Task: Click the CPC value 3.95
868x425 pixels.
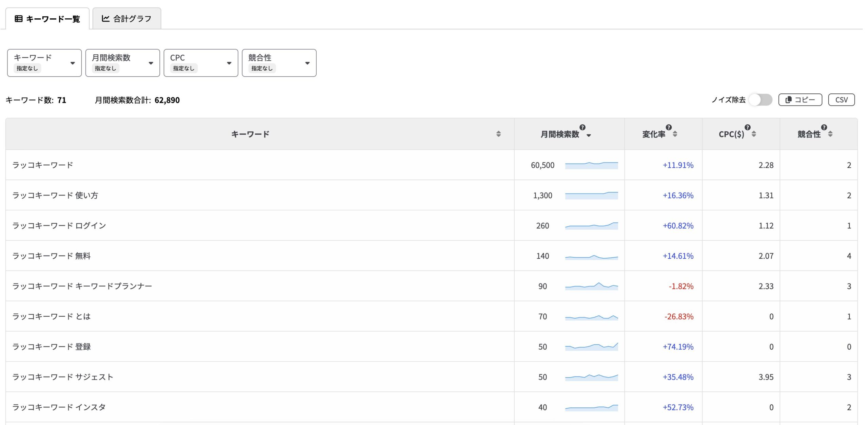Action: pos(766,377)
